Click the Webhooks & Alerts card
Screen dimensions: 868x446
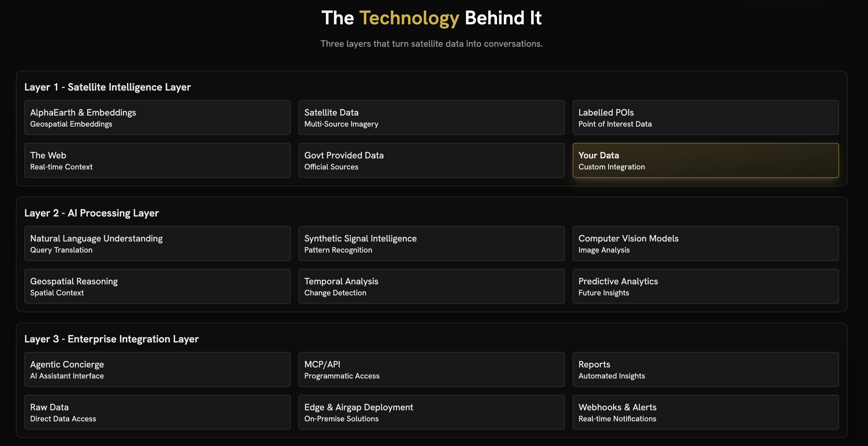tap(706, 412)
